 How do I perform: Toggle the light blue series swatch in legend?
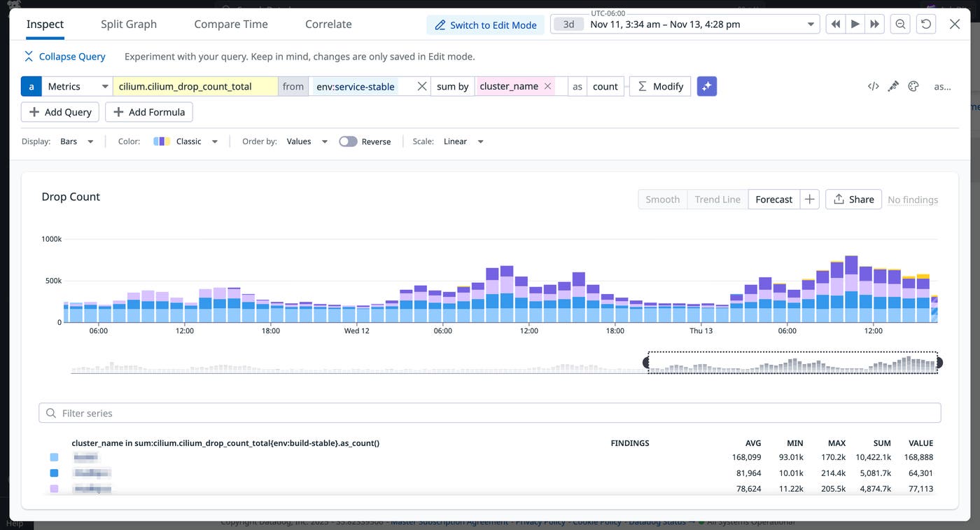[x=54, y=456]
